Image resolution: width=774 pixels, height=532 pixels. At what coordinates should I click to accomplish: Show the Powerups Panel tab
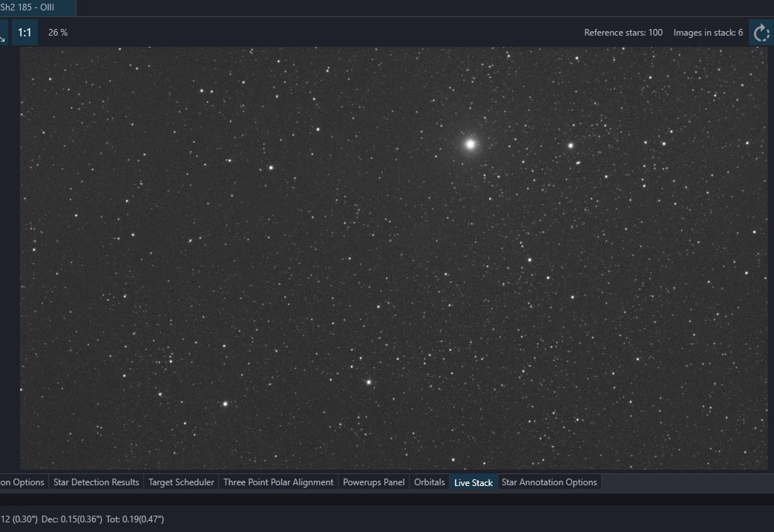(x=374, y=482)
